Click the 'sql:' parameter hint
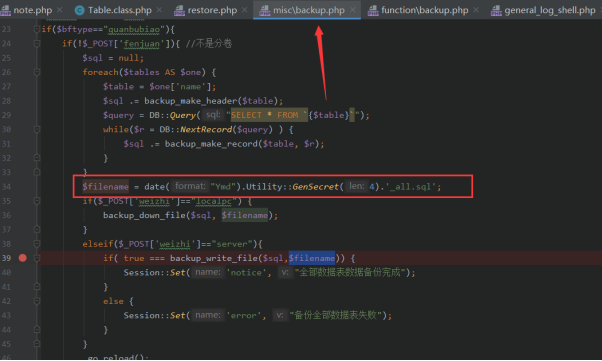 pyautogui.click(x=213, y=115)
